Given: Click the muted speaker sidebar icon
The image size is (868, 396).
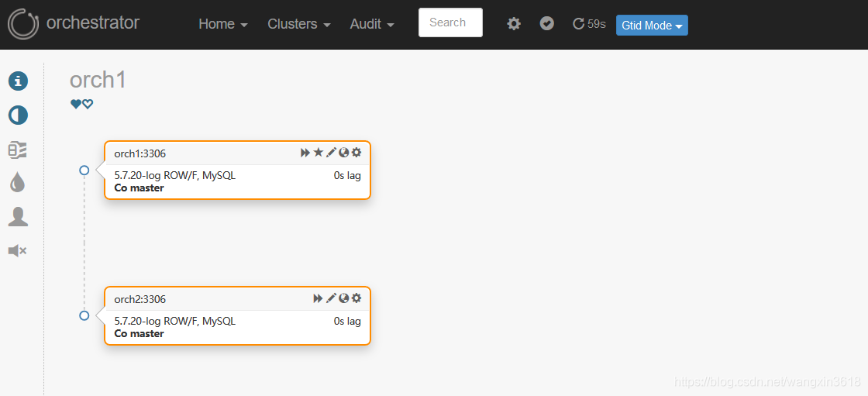Looking at the screenshot, I should coord(18,251).
